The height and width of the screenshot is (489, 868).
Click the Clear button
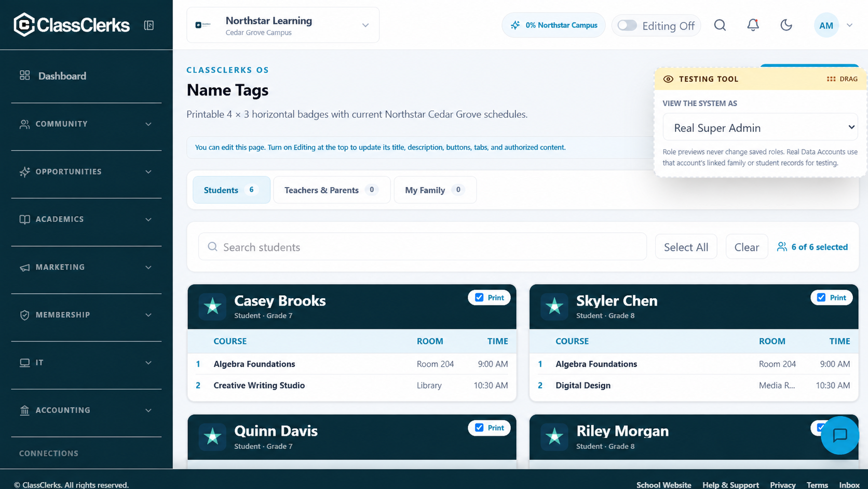point(747,247)
